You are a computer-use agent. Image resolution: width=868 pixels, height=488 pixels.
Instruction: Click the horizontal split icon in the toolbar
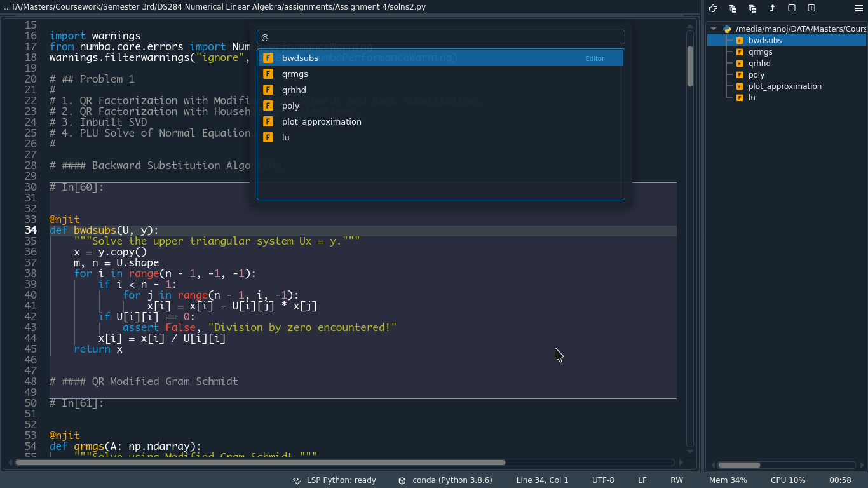[792, 8]
